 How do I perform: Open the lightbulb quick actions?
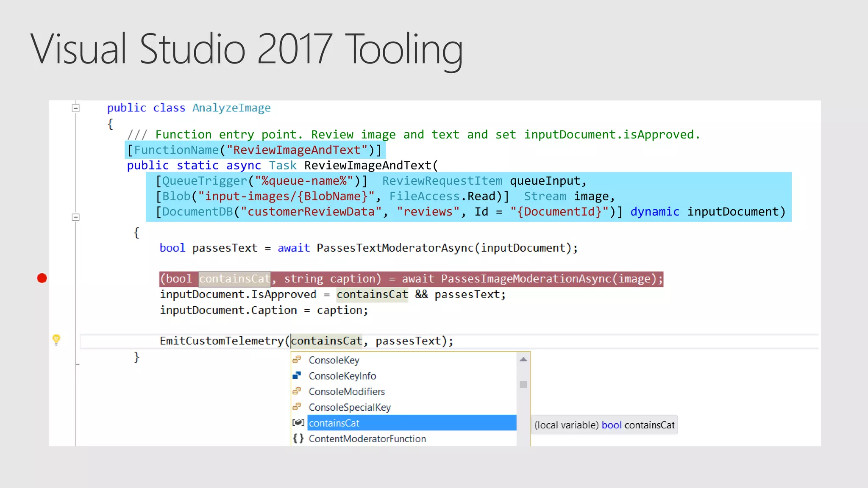(x=56, y=340)
